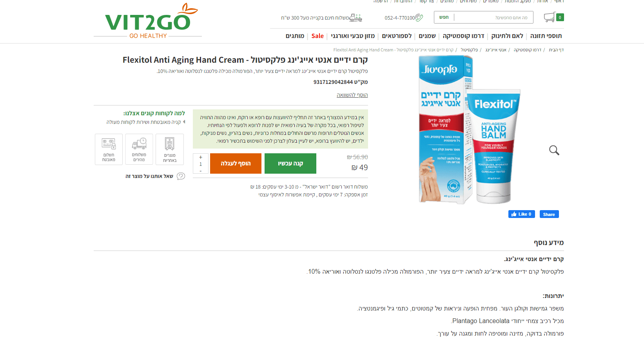Click the green buy now button

(x=290, y=163)
